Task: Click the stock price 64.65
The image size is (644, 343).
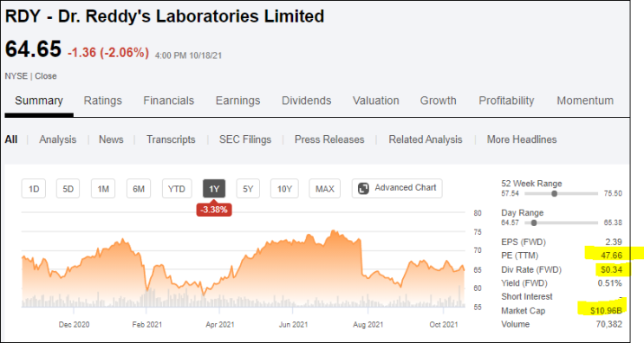Action: click(x=33, y=49)
